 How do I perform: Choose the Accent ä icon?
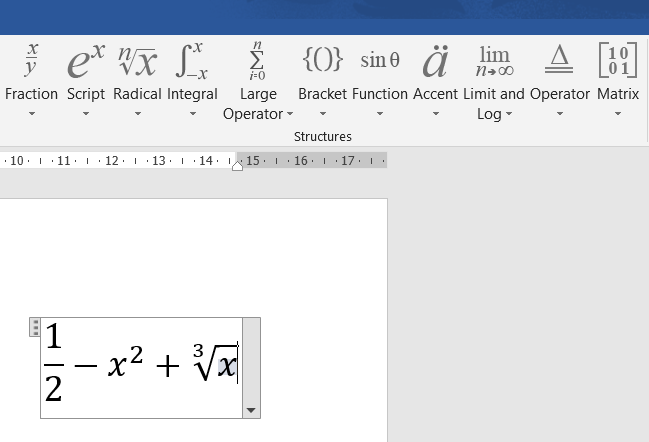pos(435,61)
